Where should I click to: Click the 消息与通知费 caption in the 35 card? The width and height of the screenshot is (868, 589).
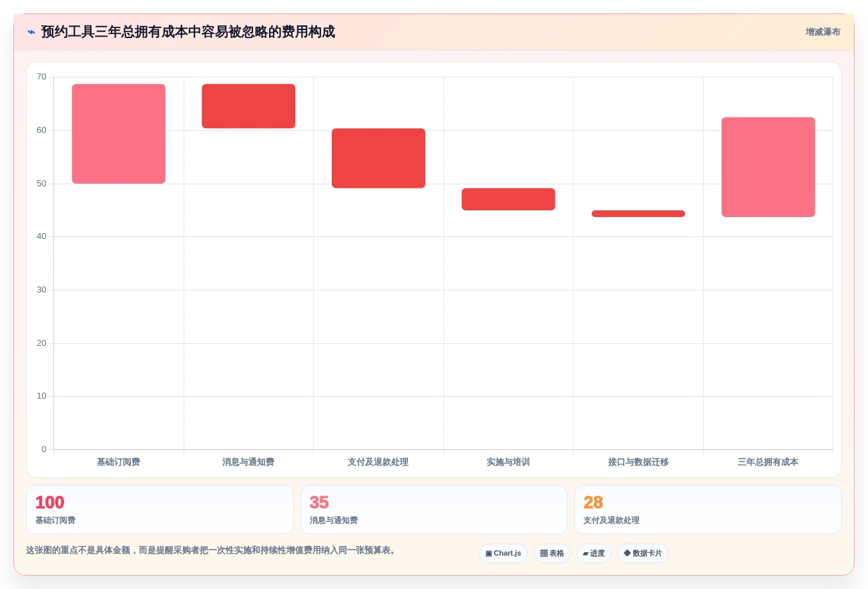coord(334,520)
